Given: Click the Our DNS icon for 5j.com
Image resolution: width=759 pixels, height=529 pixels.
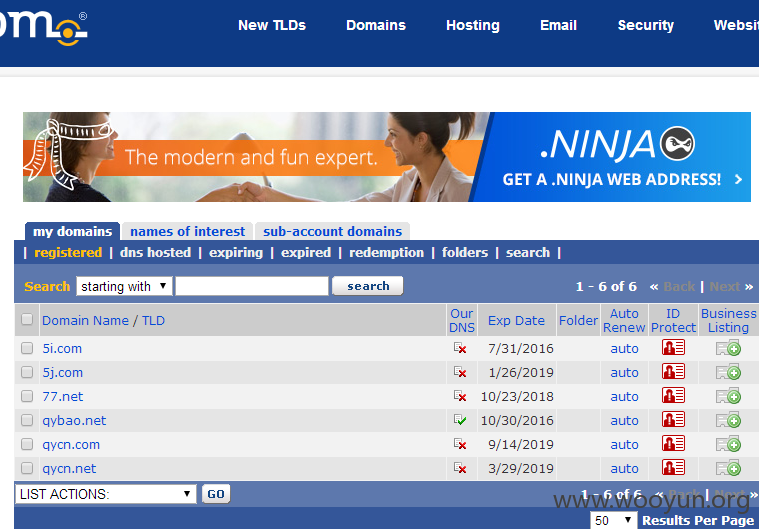Looking at the screenshot, I should click(460, 372).
